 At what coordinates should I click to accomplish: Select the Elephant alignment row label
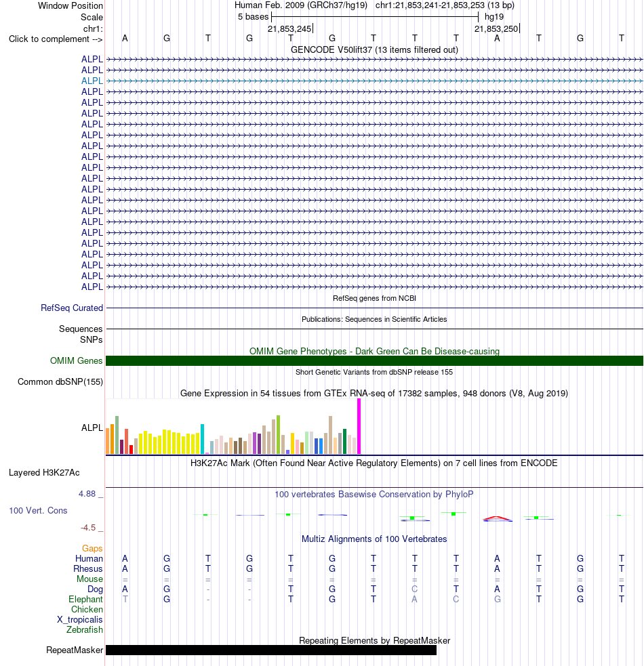click(x=85, y=600)
